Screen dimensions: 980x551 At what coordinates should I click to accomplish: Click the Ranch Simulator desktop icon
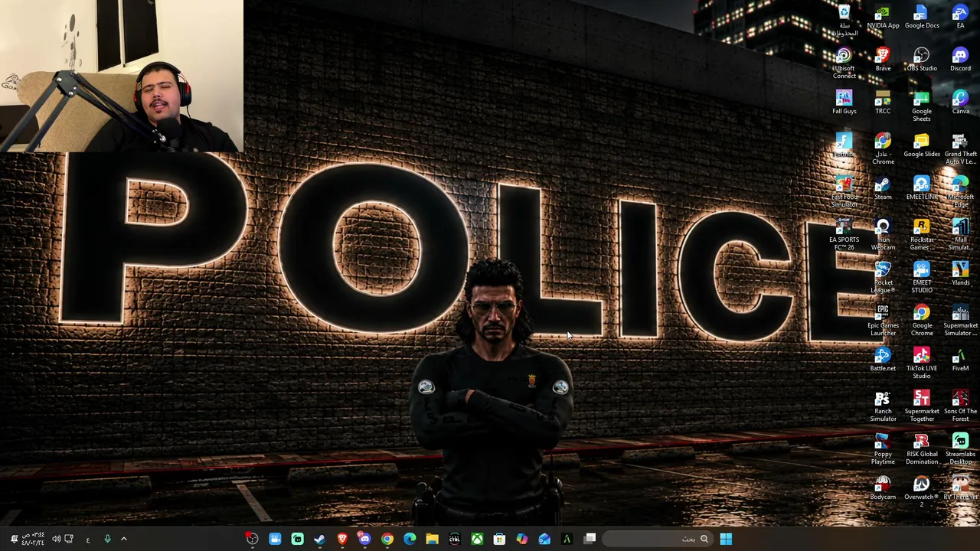(x=883, y=406)
